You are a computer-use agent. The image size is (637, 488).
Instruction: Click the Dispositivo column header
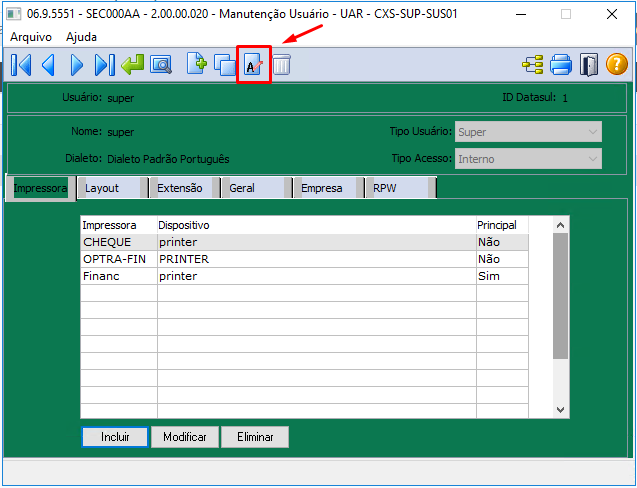[317, 225]
